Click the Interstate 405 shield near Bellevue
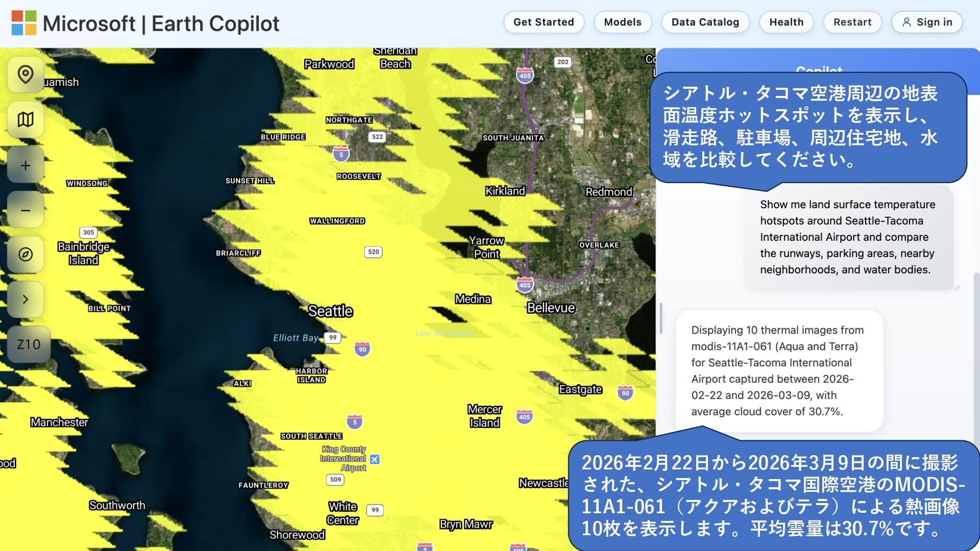This screenshot has height=551, width=980. 525,285
